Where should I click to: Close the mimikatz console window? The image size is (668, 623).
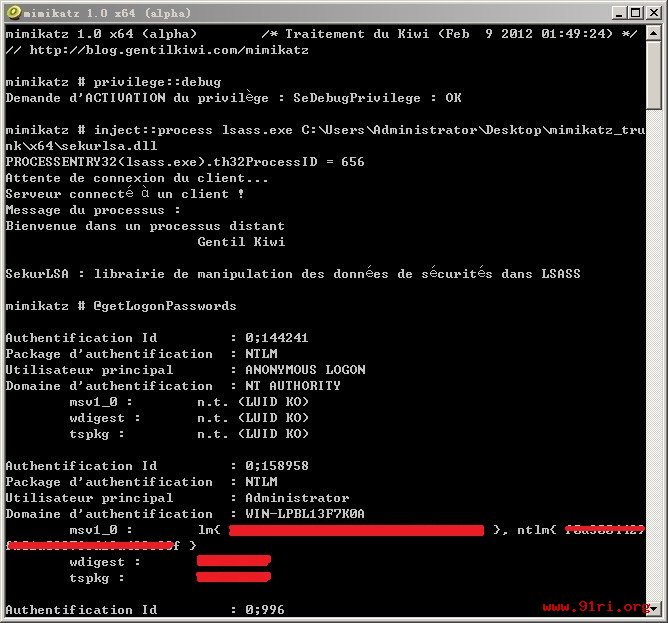(654, 13)
